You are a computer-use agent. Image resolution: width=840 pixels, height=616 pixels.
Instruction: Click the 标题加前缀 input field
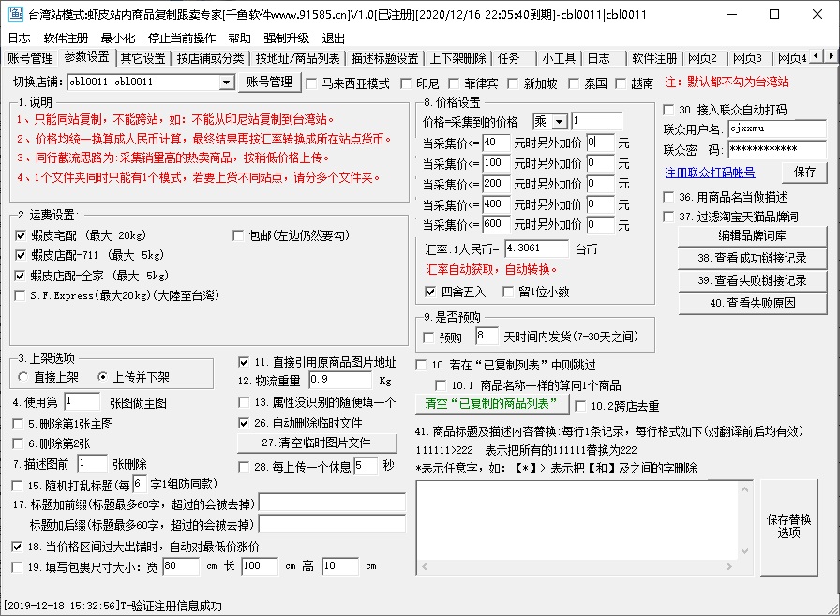(x=332, y=503)
